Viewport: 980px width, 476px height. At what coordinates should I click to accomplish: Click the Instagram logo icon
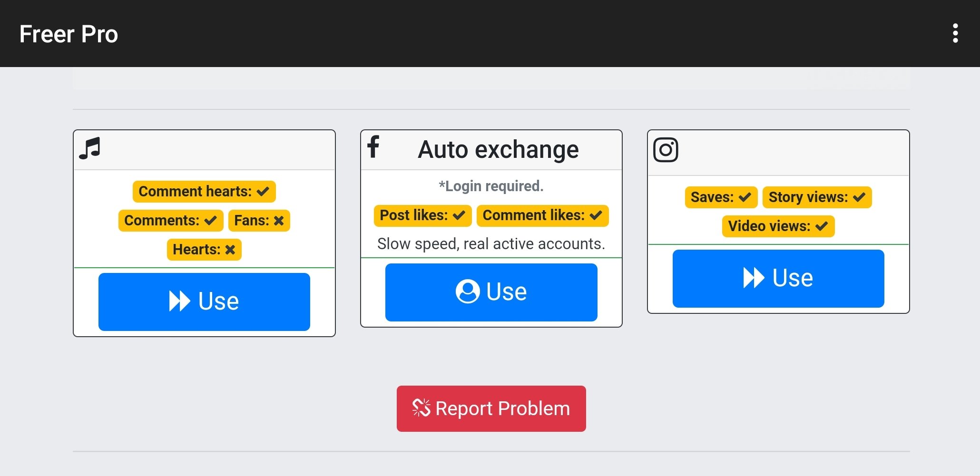[666, 150]
